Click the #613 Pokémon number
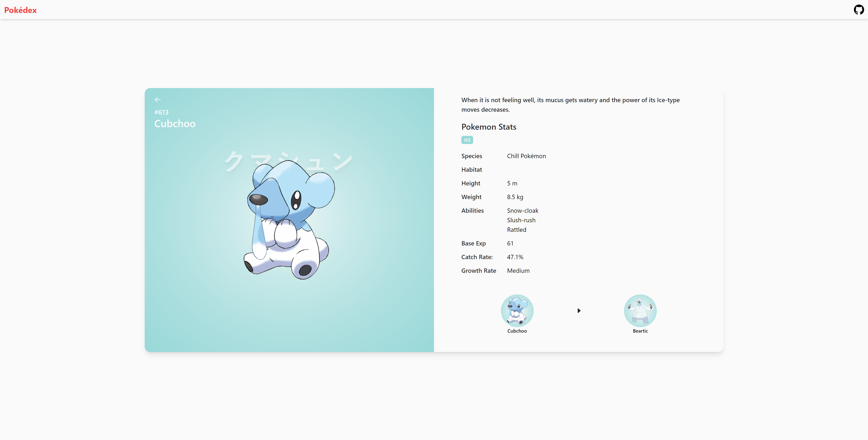Image resolution: width=868 pixels, height=440 pixels. 161,112
